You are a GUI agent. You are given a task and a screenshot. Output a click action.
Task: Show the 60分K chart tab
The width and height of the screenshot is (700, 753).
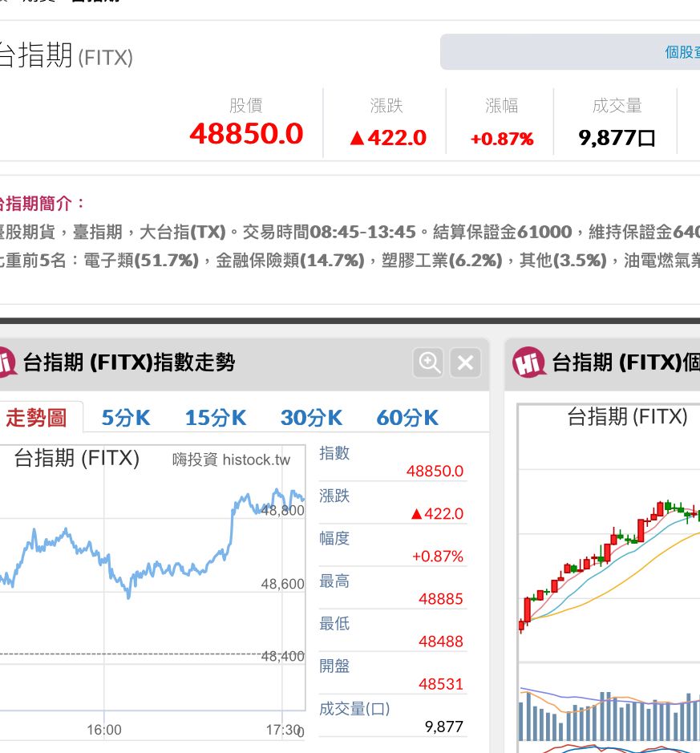tap(407, 418)
